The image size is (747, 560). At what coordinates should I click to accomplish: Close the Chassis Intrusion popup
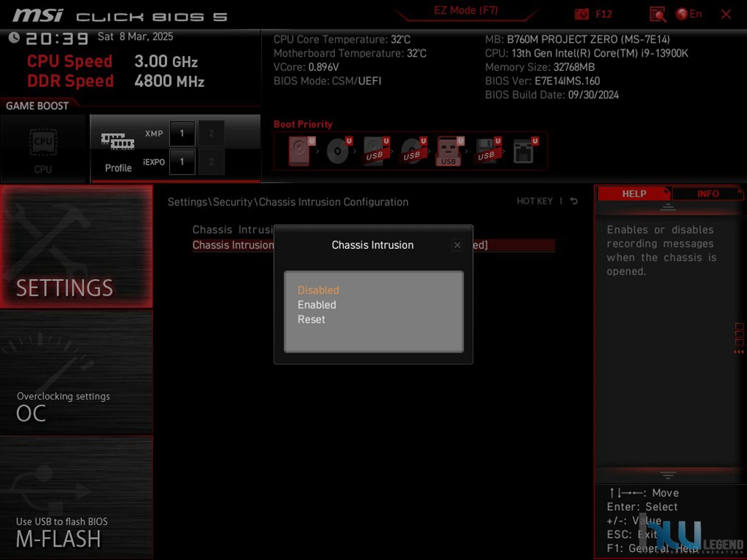[457, 245]
